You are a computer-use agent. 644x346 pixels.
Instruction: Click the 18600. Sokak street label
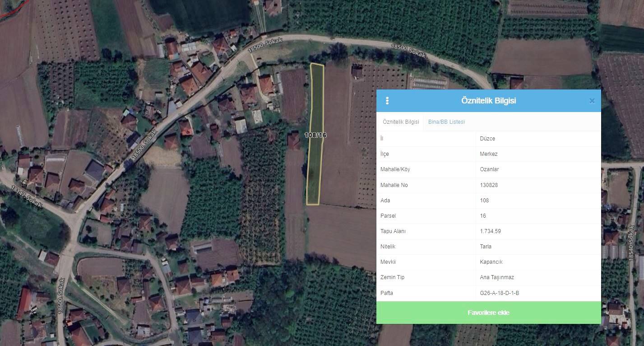coord(61,297)
